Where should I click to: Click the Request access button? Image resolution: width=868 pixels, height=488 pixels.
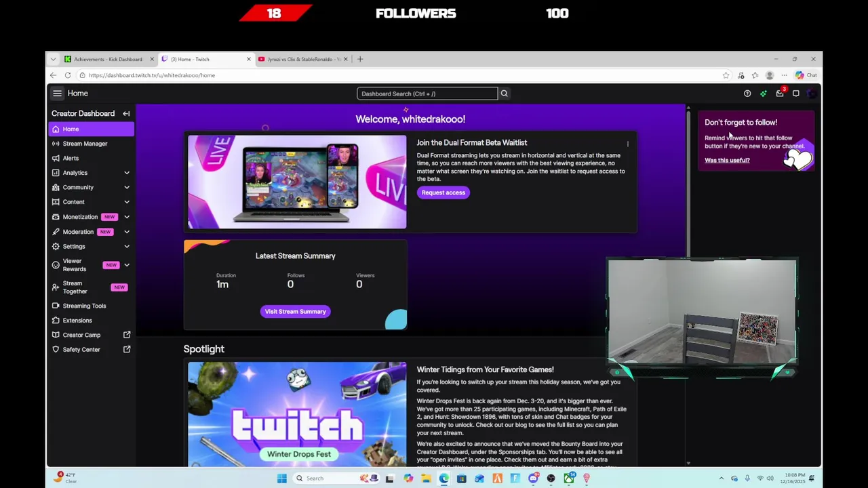[x=443, y=192]
